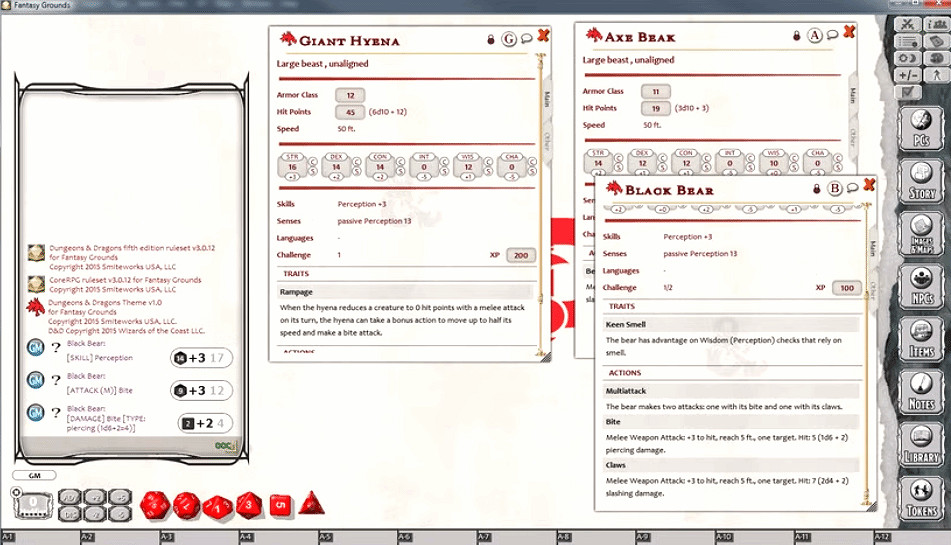This screenshot has width=951, height=545.
Task: Click Axe Beak STR check C circle
Action: pos(619,158)
